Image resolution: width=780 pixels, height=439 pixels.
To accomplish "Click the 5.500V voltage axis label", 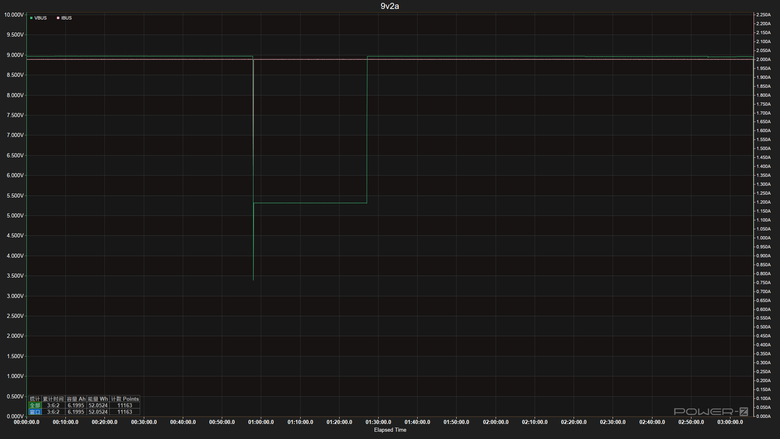I will pos(15,196).
